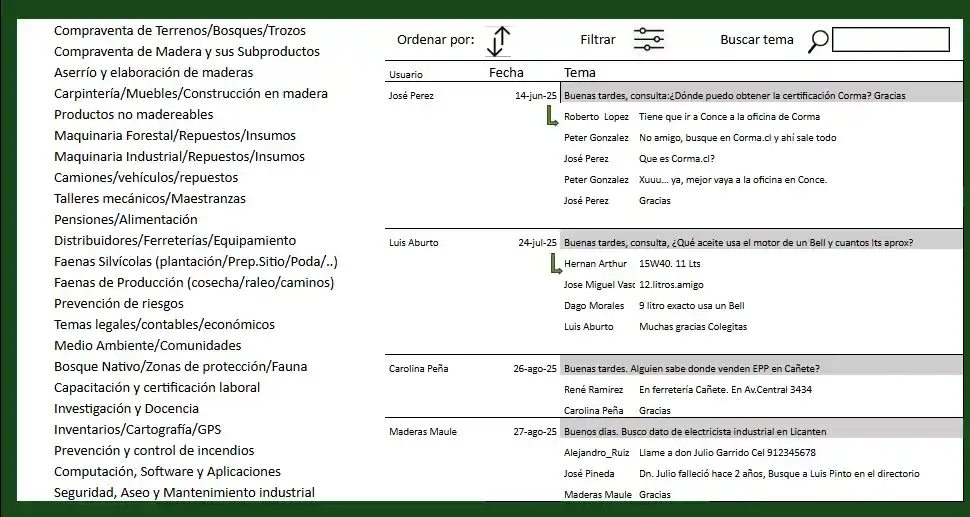Open the filter sliders icon
This screenshot has height=517, width=970.
(x=648, y=40)
